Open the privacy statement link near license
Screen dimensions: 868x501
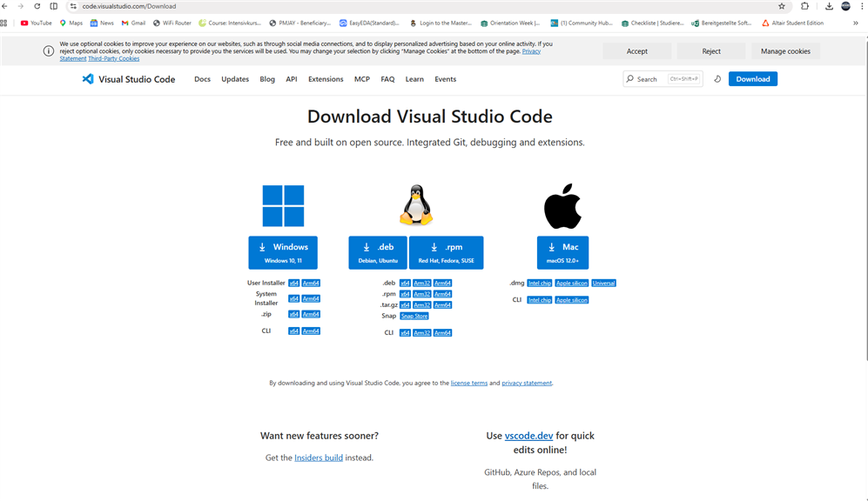tap(527, 384)
